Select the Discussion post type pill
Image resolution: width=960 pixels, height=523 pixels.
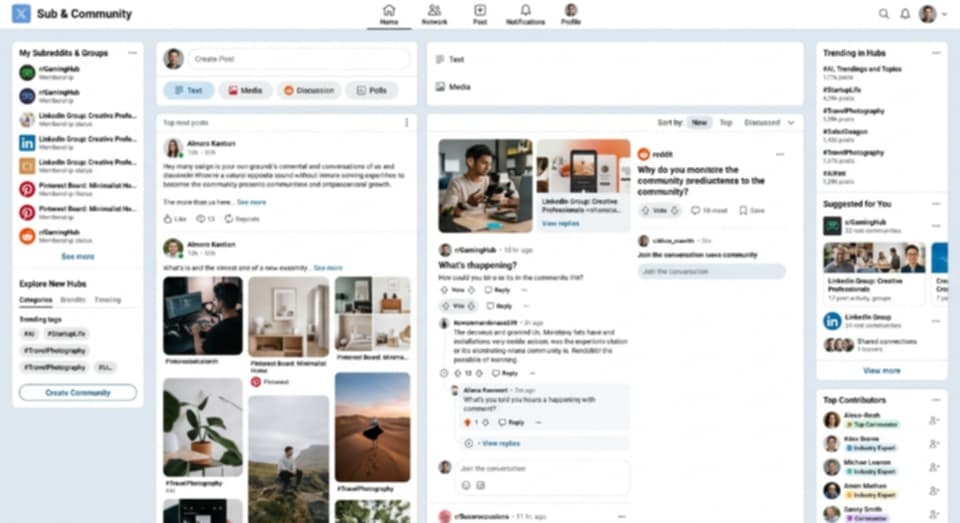point(309,90)
